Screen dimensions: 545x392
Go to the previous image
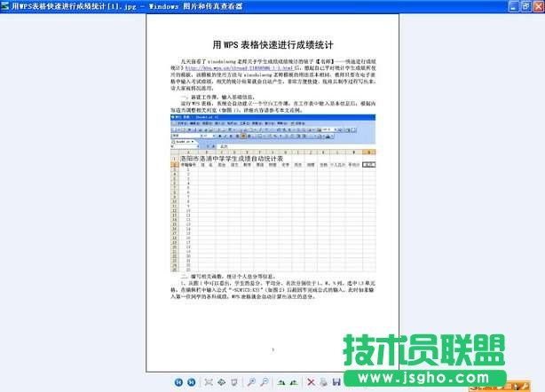coord(178,382)
